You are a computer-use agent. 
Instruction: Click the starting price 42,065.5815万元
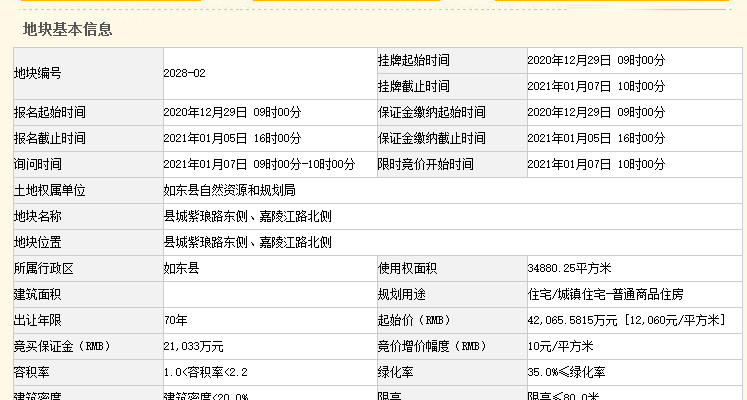coord(574,320)
